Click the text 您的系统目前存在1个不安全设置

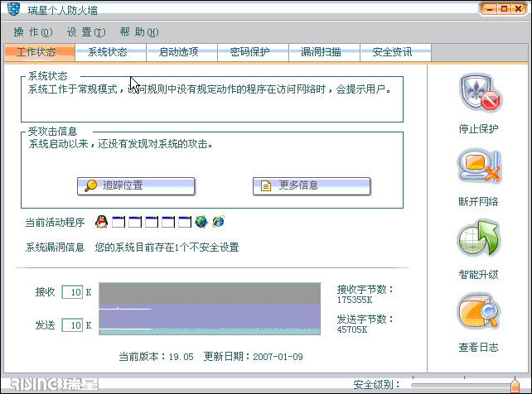(167, 247)
